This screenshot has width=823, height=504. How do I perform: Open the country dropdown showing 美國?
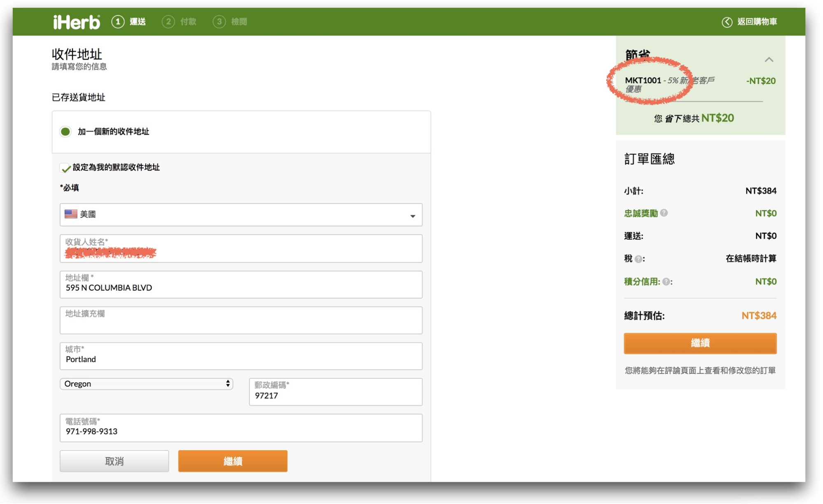pos(241,215)
